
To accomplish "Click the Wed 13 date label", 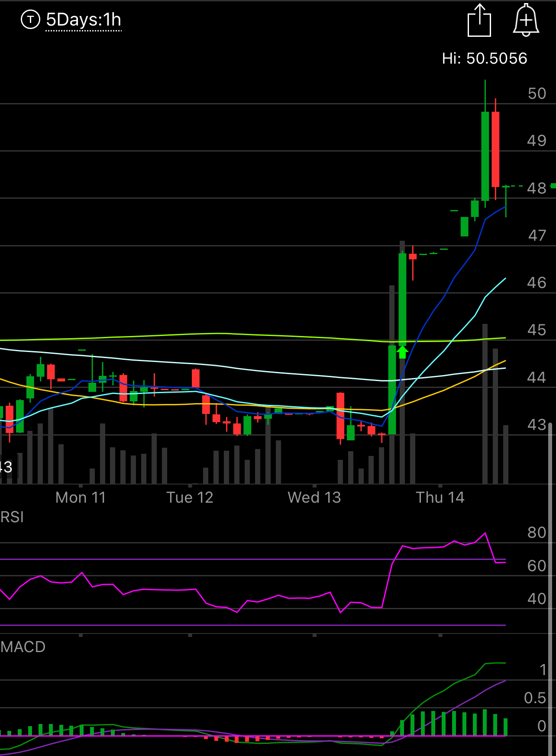I will (314, 498).
